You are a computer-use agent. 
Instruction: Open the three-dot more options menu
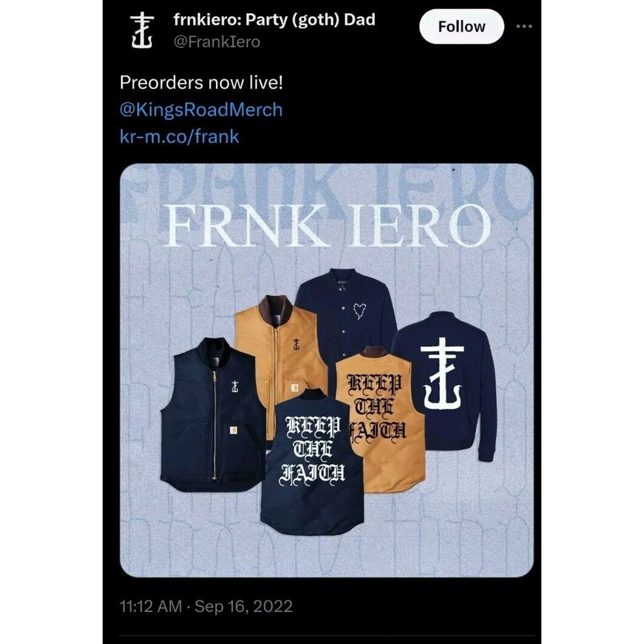(524, 27)
